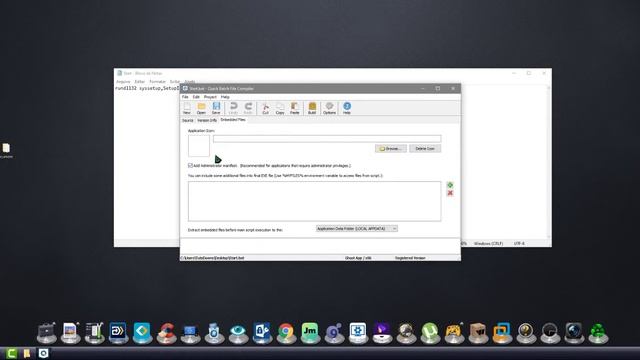The width and height of the screenshot is (640, 360).
Task: Open the Edit menu in Quick Batch File Compiler
Action: (x=196, y=97)
